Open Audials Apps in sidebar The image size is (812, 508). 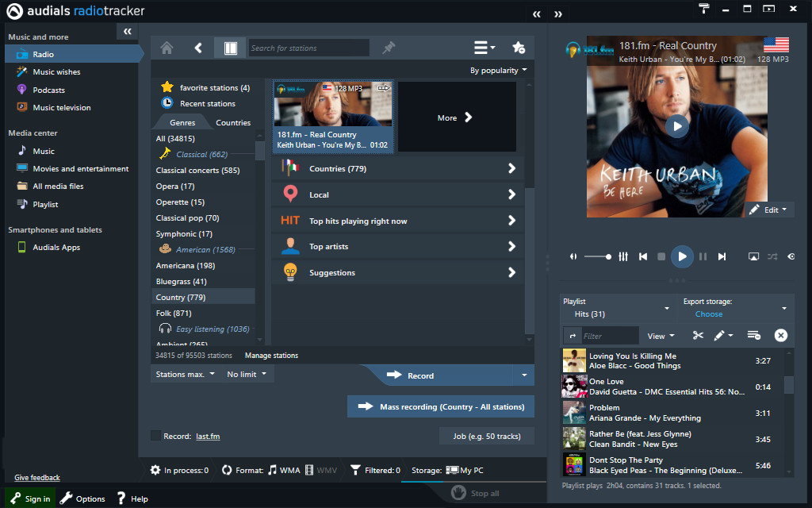coord(56,248)
